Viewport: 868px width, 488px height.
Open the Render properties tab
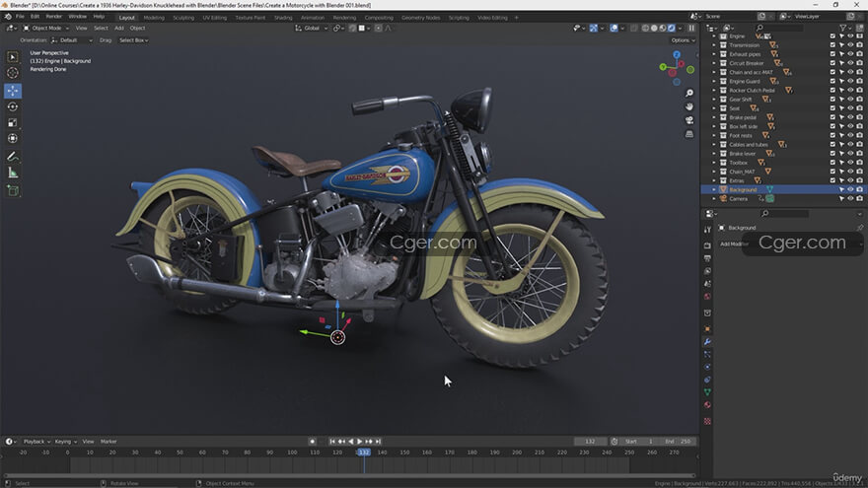[707, 245]
